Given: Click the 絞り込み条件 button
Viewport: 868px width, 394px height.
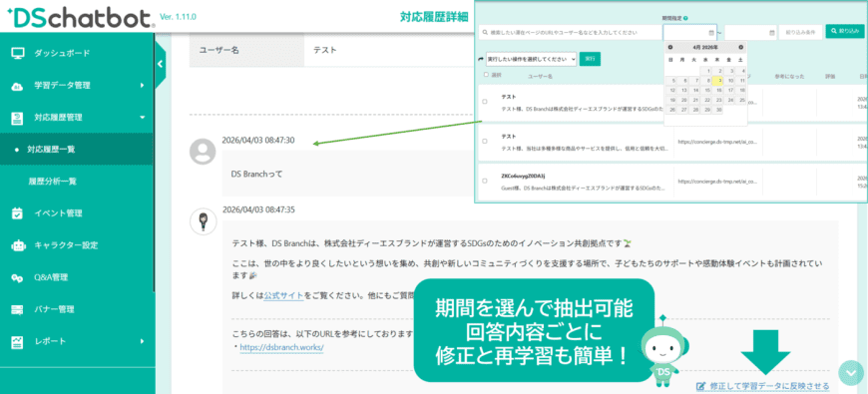Looking at the screenshot, I should point(800,33).
